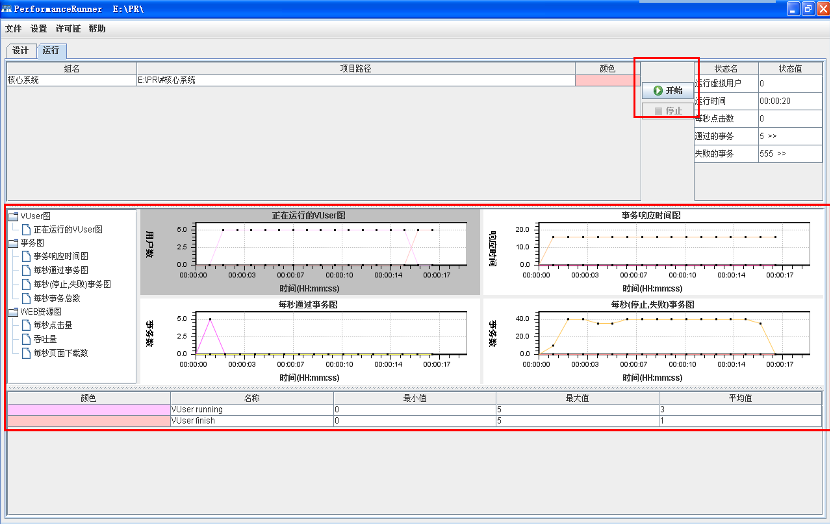
Task: Click the document icon beside 事务响应时间图
Action: coord(25,256)
